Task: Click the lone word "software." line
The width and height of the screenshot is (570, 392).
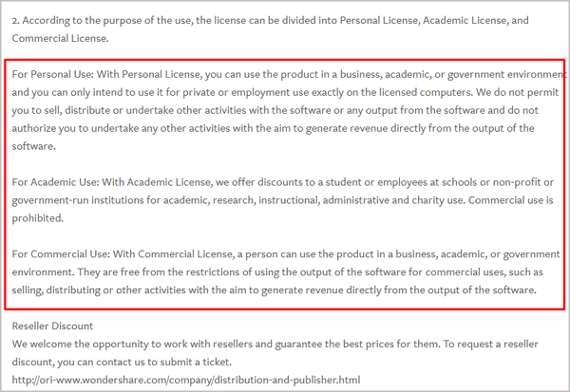Action: coord(34,146)
